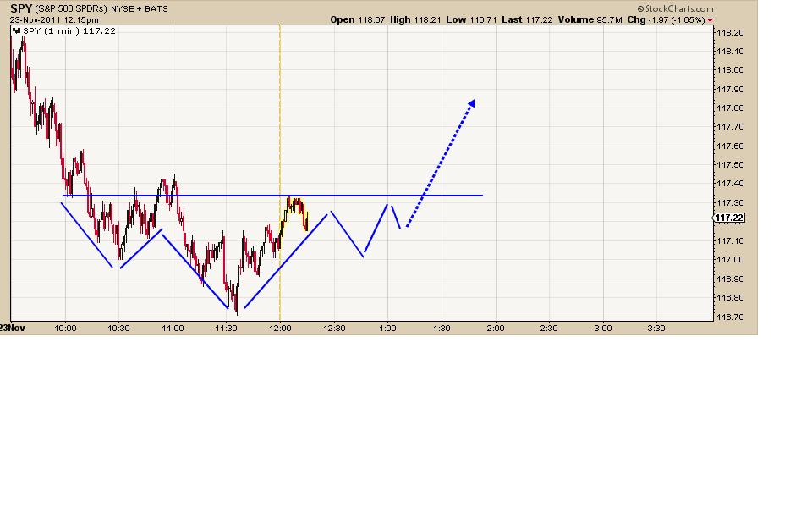This screenshot has width=812, height=508.
Task: Click the 10:30 time axis label
Action: (118, 329)
